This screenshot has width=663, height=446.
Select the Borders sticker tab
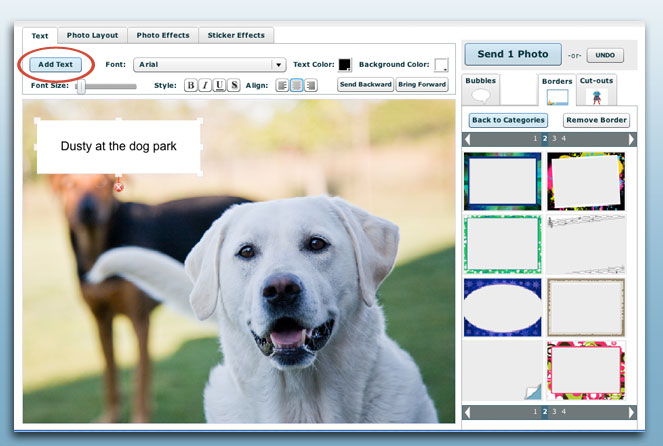pyautogui.click(x=557, y=90)
